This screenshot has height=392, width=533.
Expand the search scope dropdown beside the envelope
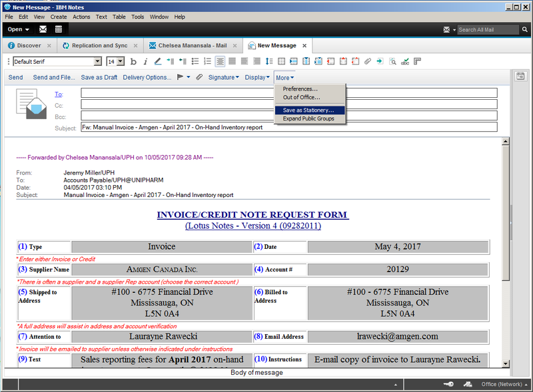pyautogui.click(x=454, y=30)
